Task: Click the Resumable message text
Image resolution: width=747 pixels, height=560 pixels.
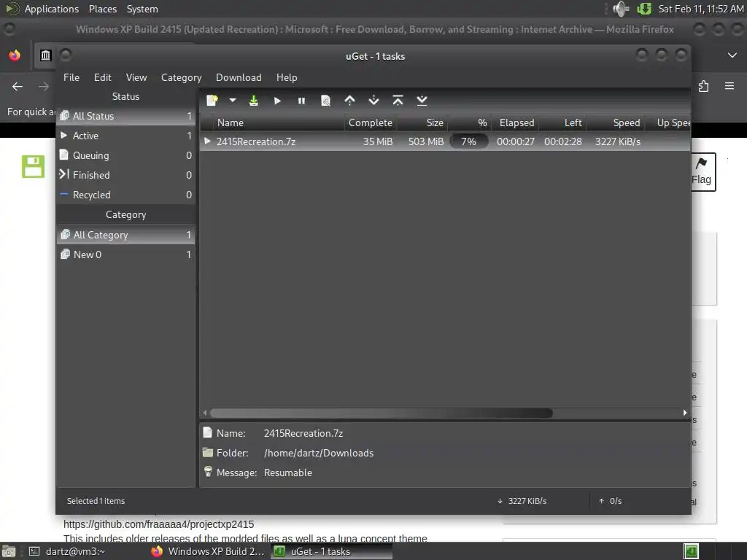Action: tap(287, 472)
